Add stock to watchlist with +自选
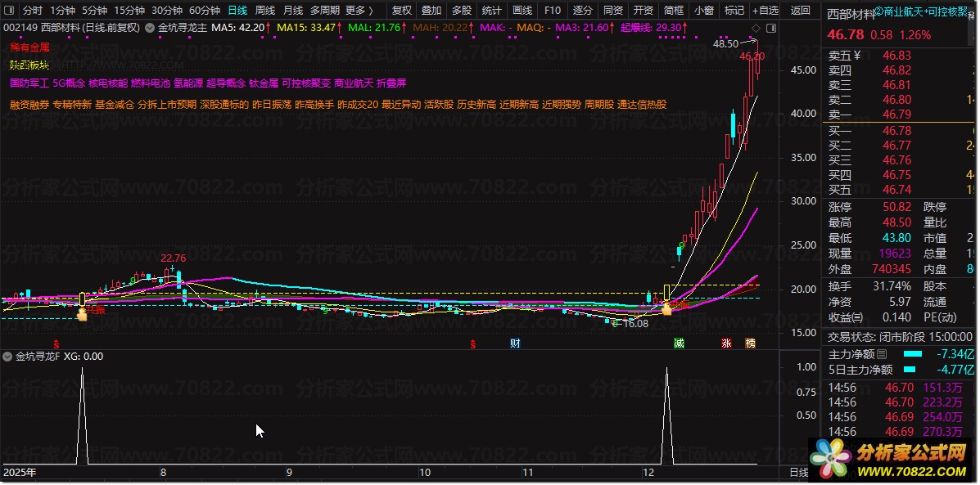Image resolution: width=980 pixels, height=485 pixels. pyautogui.click(x=765, y=10)
